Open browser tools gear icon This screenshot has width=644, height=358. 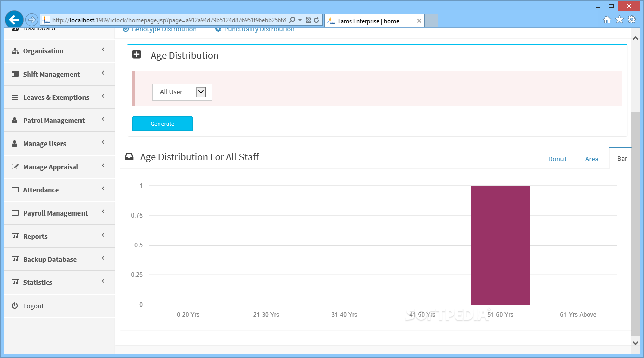[632, 19]
